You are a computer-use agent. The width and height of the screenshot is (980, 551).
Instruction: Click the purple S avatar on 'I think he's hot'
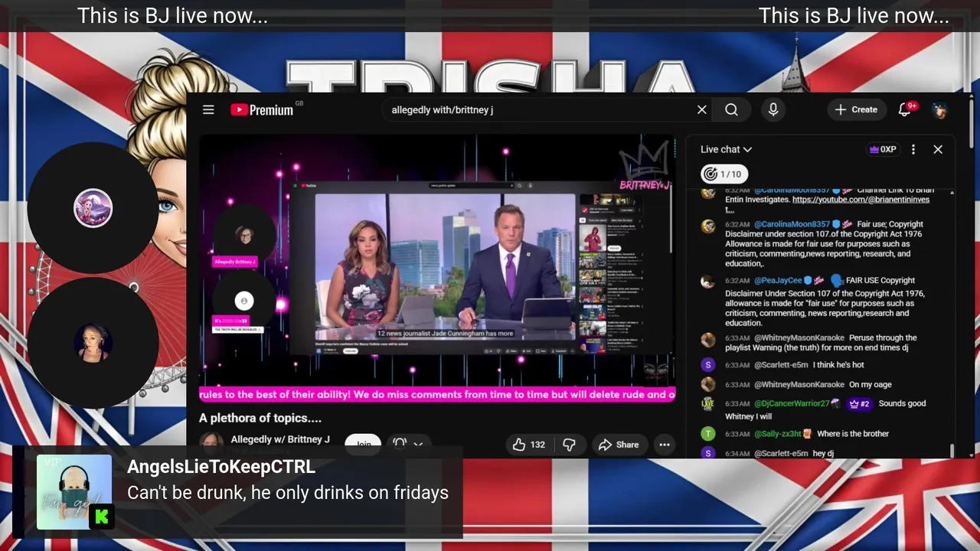[708, 366]
